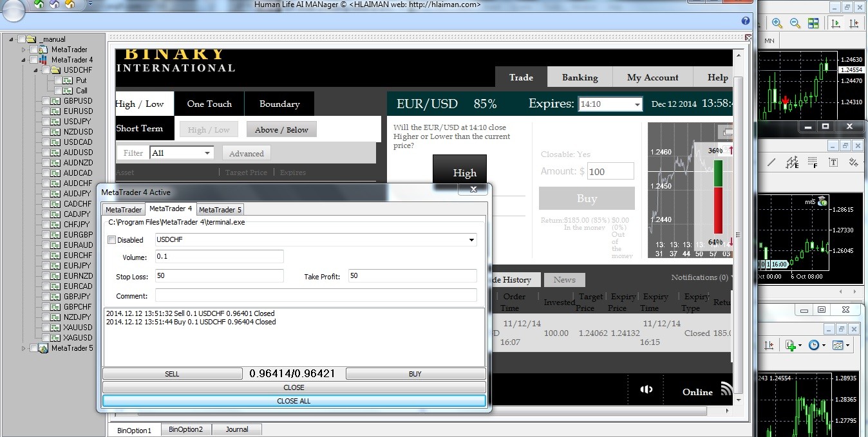Select the arrows objects tool
Viewport: 868px width, 437px height.
coord(854,162)
